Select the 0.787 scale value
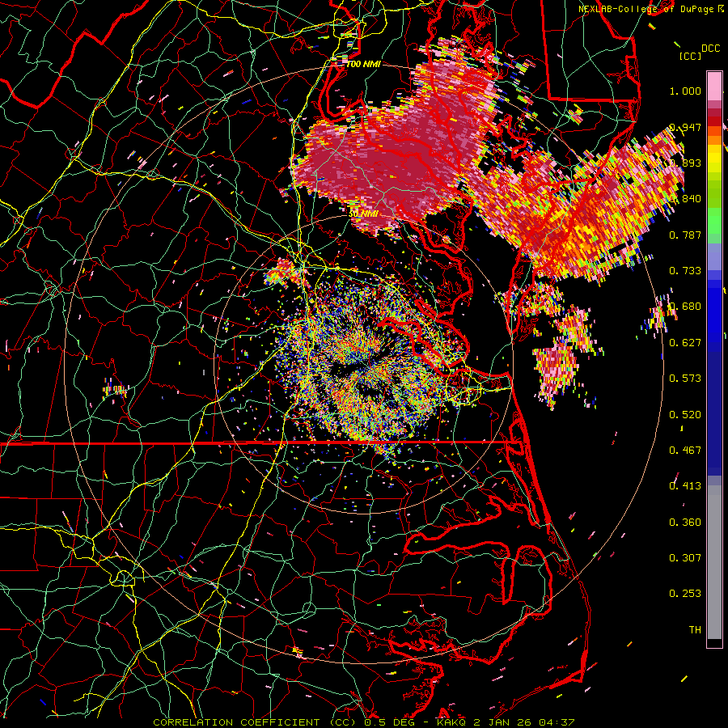This screenshot has height=728, width=728. (685, 235)
